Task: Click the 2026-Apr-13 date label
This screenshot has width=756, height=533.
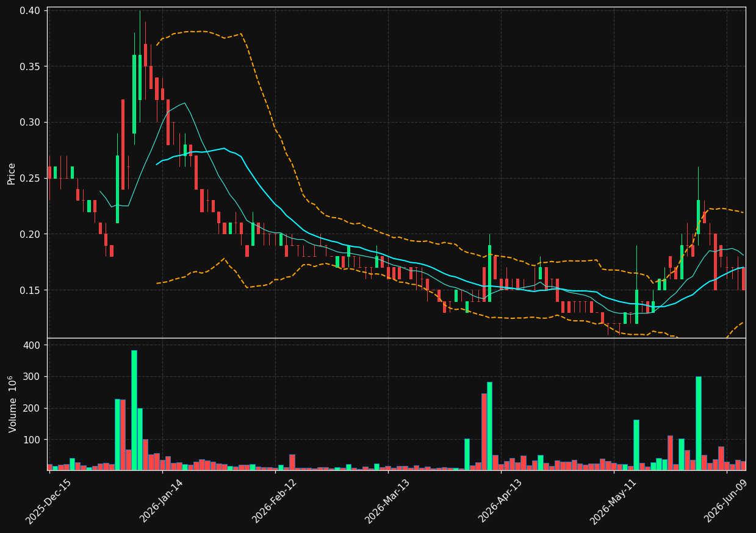Action: (500, 501)
